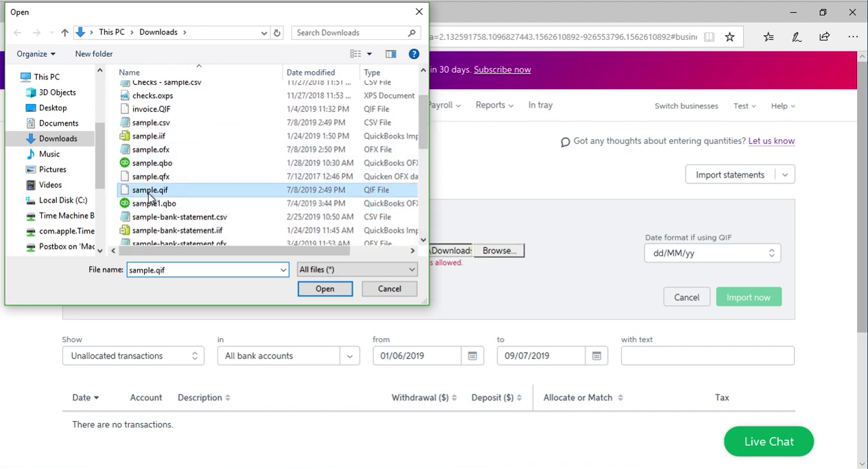Open the browser more options ellipsis
This screenshot has height=469, width=868.
pos(853,37)
